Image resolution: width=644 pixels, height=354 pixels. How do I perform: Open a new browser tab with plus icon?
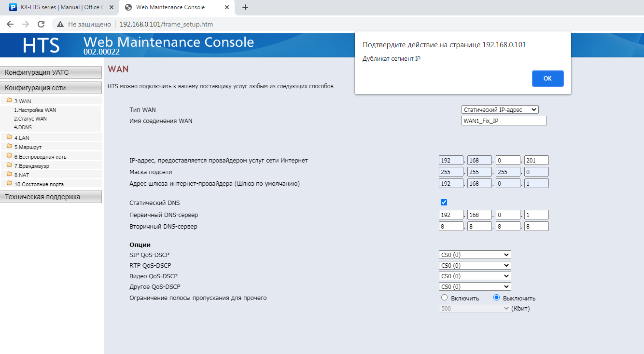245,7
